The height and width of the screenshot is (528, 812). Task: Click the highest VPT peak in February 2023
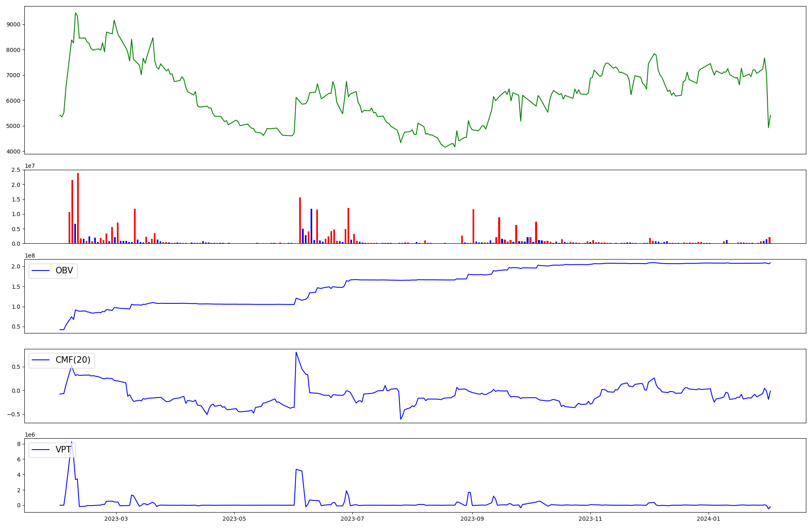[71, 442]
